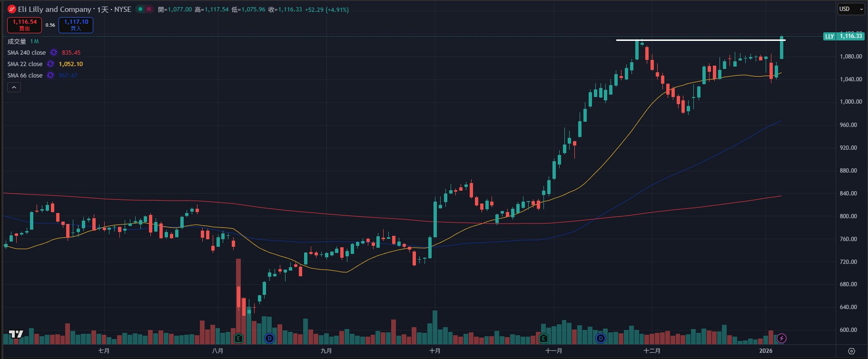The width and height of the screenshot is (868, 359).
Task: Open the August earnings 'E' marker
Action: pyautogui.click(x=239, y=339)
